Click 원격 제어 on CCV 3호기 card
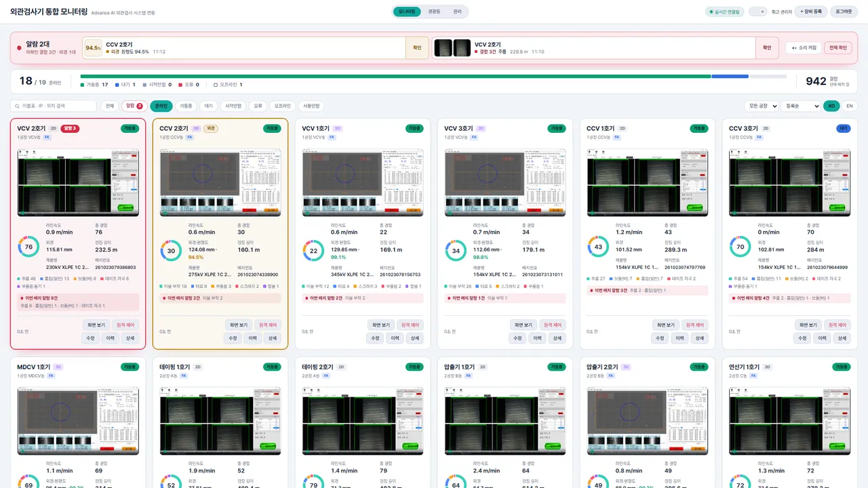Image resolution: width=868 pixels, height=488 pixels. (837, 325)
